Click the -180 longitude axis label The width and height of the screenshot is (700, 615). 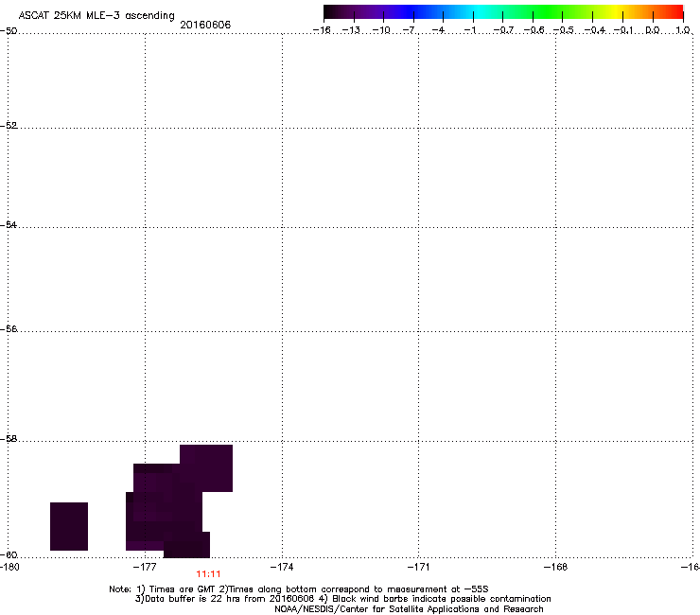(9, 567)
